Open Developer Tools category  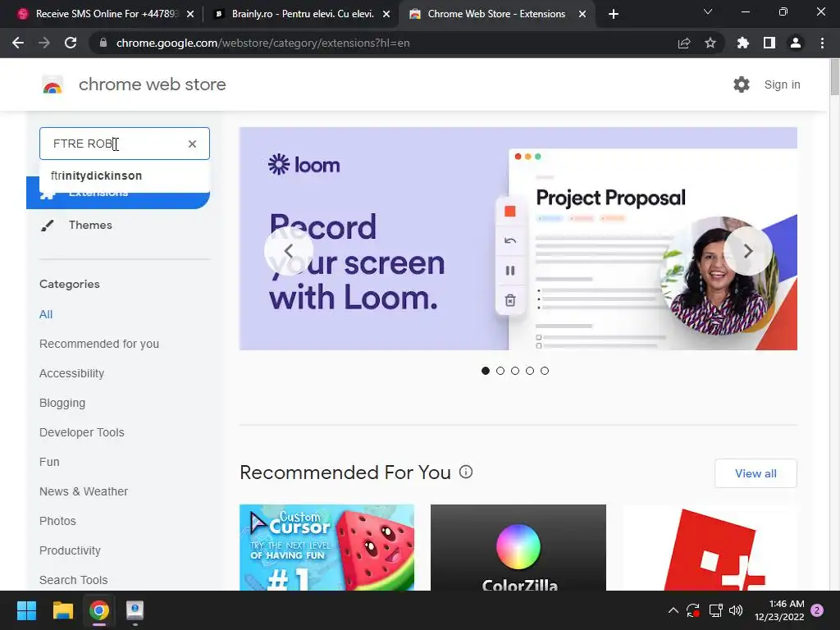81,432
